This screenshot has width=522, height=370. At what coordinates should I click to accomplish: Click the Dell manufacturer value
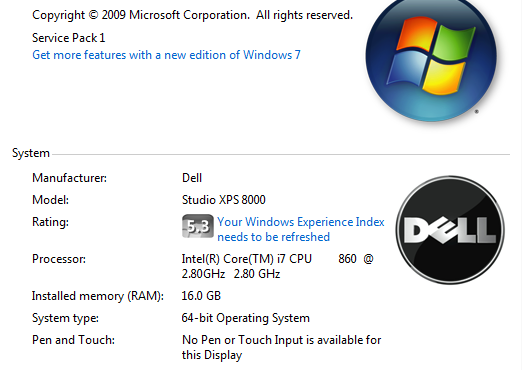click(192, 178)
